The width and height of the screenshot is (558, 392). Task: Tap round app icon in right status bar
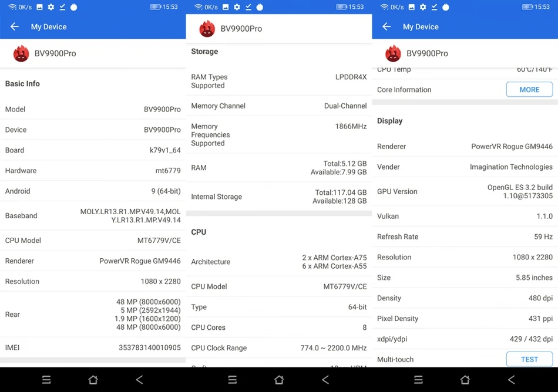point(446,7)
